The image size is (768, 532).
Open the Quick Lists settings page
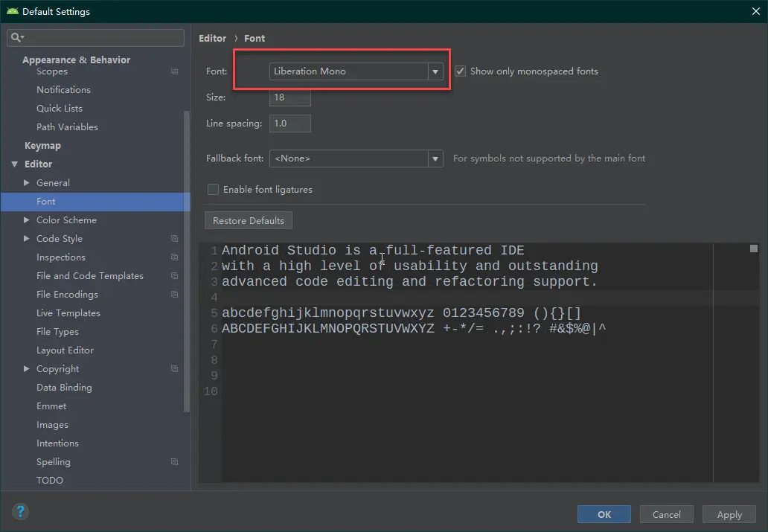tap(60, 109)
